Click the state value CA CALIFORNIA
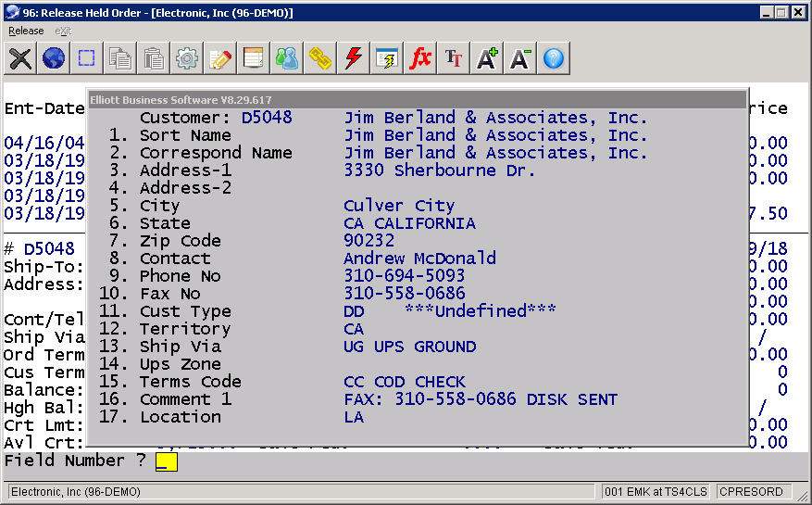The image size is (812, 505). click(x=409, y=223)
